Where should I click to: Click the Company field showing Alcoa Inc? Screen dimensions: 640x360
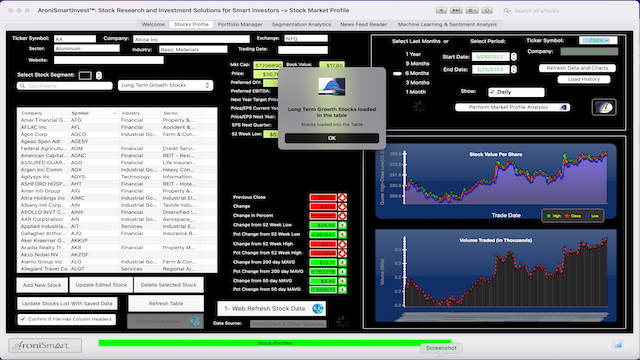[191, 39]
